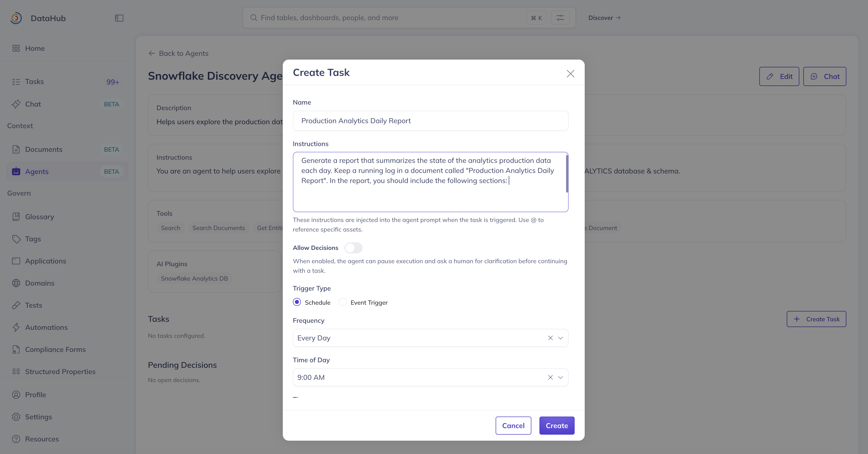Expand the Frequency dropdown
The image size is (868, 454).
click(560, 338)
